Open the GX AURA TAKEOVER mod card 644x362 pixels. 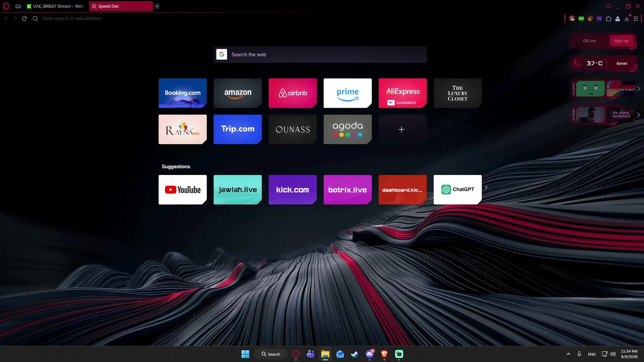coord(621,115)
